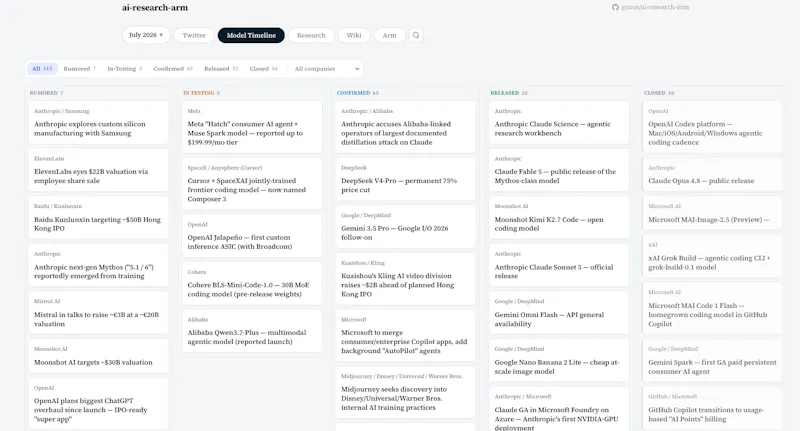Open OpenAI Jalapeño inference ASIC card
The height and width of the screenshot is (431, 800).
tap(252, 236)
